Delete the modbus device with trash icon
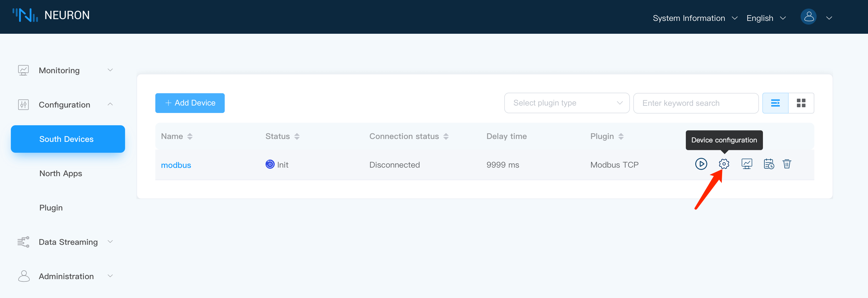 pyautogui.click(x=787, y=164)
